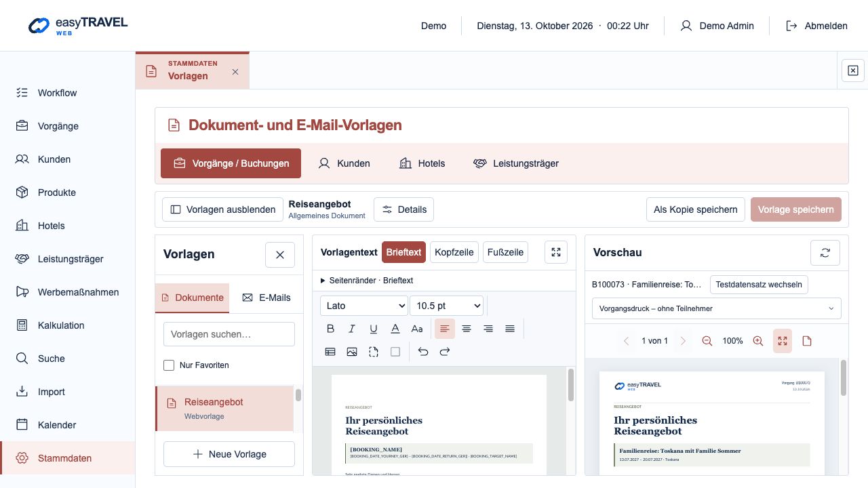The height and width of the screenshot is (488, 868).
Task: Expand the Seitenränder · Brieftext section
Action: point(367,281)
